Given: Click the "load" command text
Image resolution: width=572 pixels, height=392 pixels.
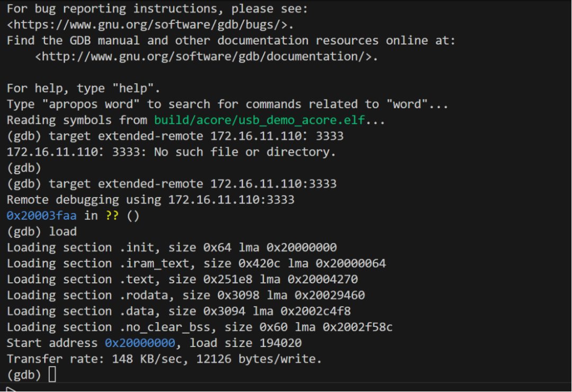Looking at the screenshot, I should click(x=62, y=232).
